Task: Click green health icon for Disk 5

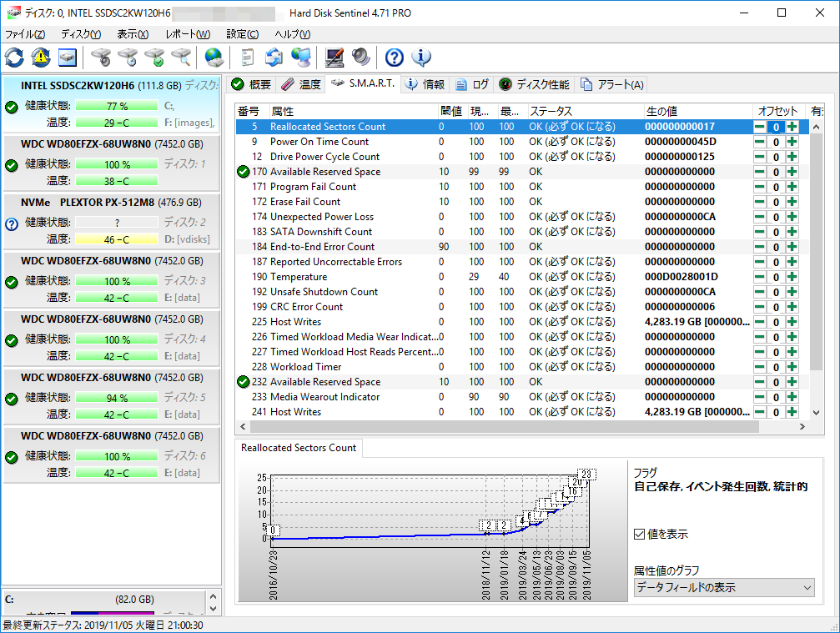Action: click(x=12, y=399)
